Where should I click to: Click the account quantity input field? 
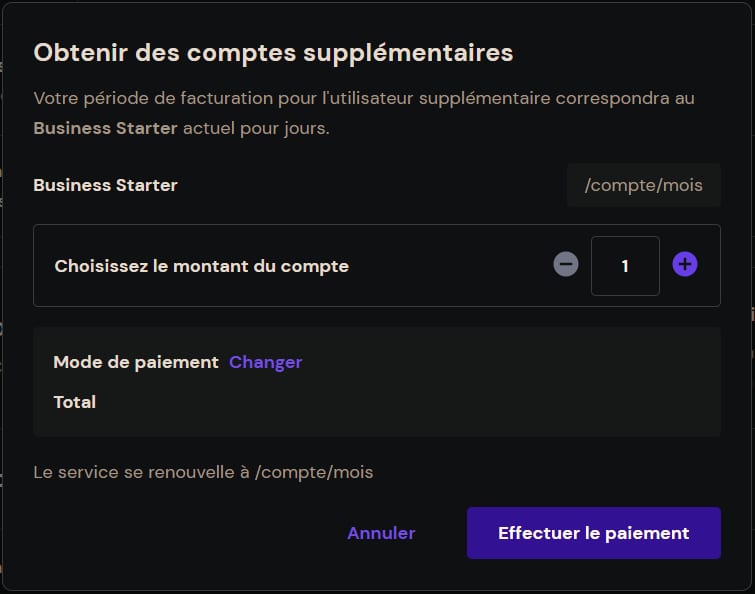point(625,266)
